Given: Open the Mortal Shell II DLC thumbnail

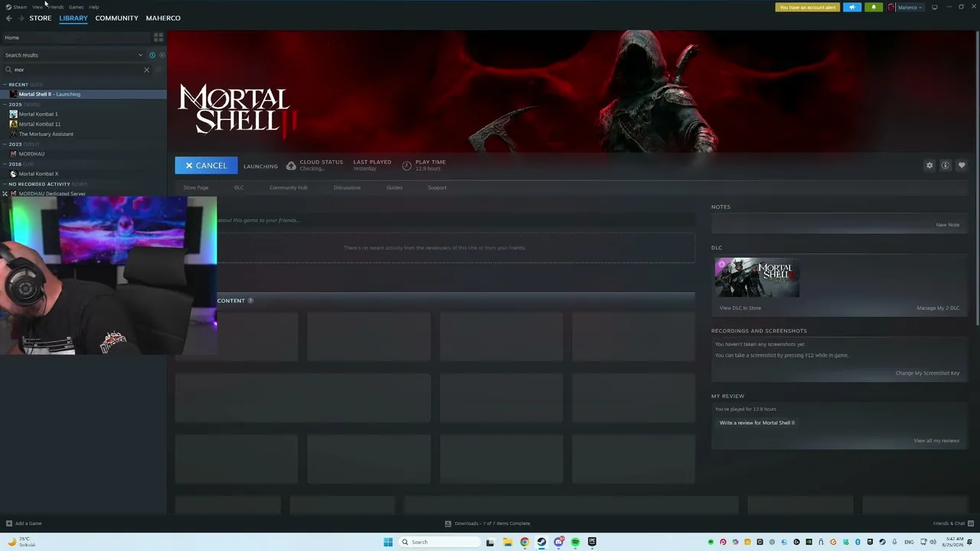Looking at the screenshot, I should (x=757, y=277).
